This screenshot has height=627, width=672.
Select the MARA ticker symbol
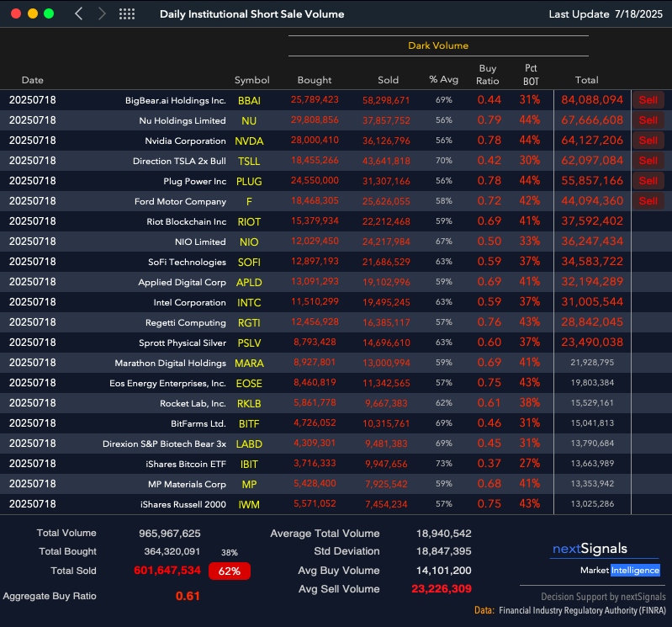249,363
